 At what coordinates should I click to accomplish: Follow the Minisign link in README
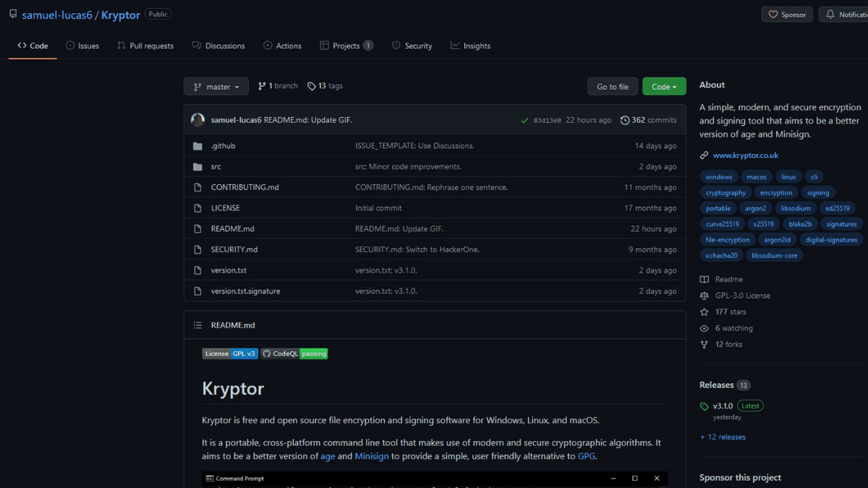click(372, 456)
